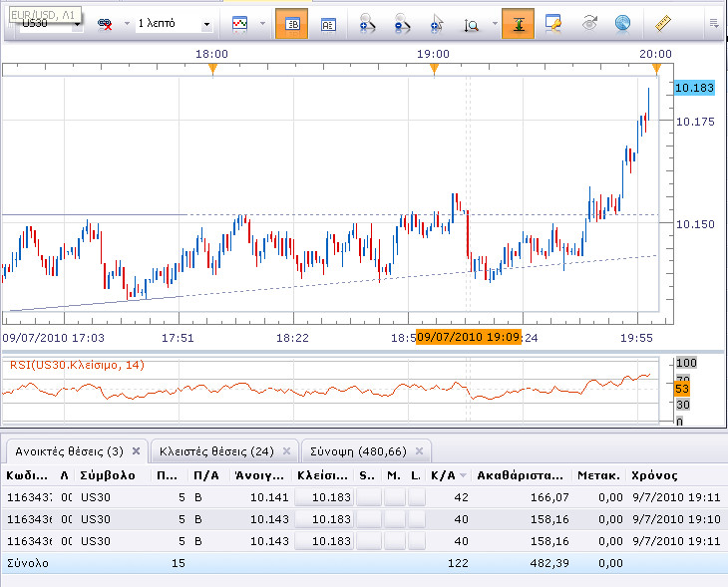Select the 166,07 profit cell
The height and width of the screenshot is (587, 728).
click(x=549, y=497)
